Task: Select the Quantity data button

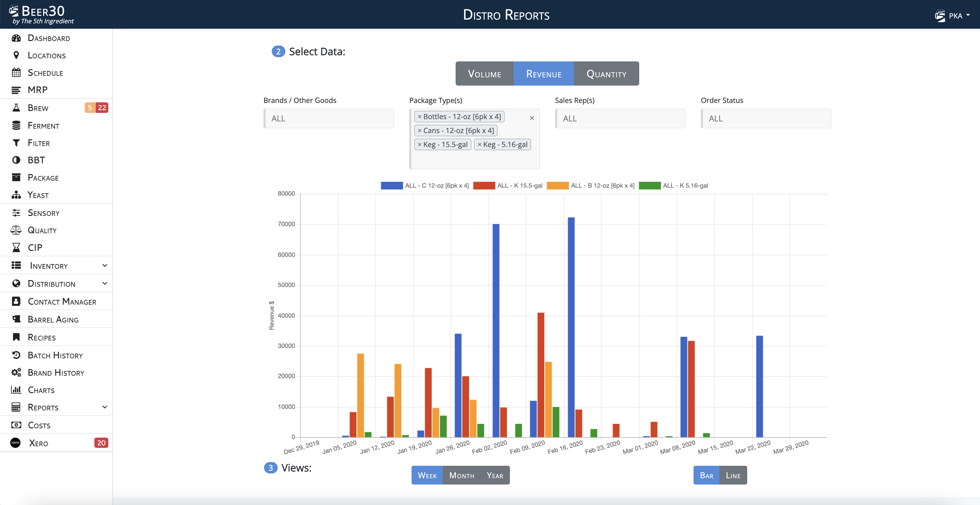Action: (x=606, y=74)
